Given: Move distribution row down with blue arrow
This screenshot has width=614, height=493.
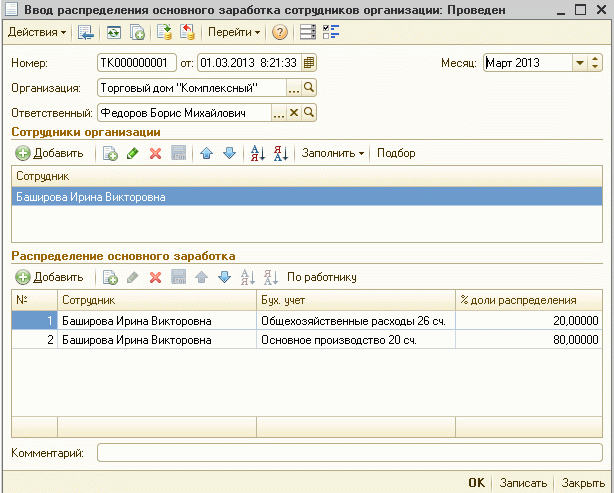Looking at the screenshot, I should (224, 277).
